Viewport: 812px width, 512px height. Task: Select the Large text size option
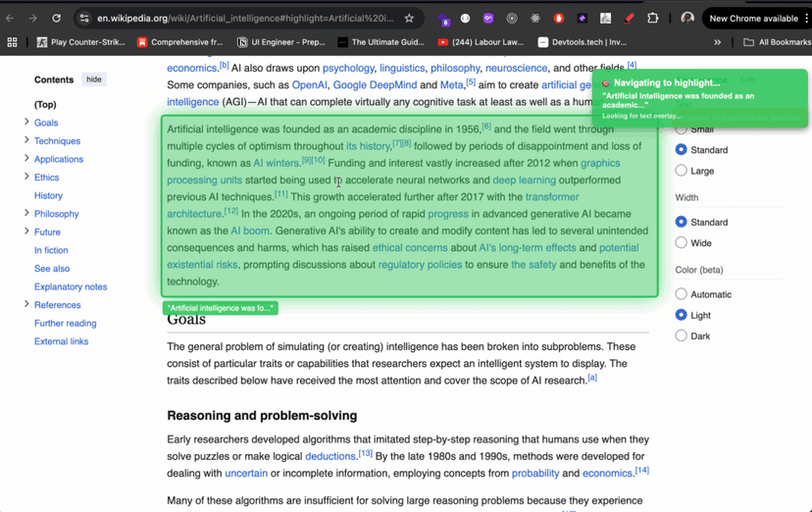pyautogui.click(x=681, y=171)
